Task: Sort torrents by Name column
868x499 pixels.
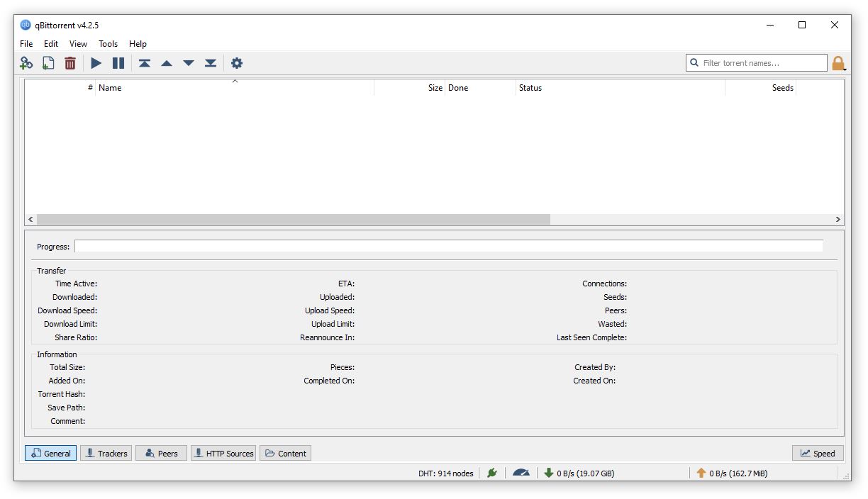Action: click(235, 88)
